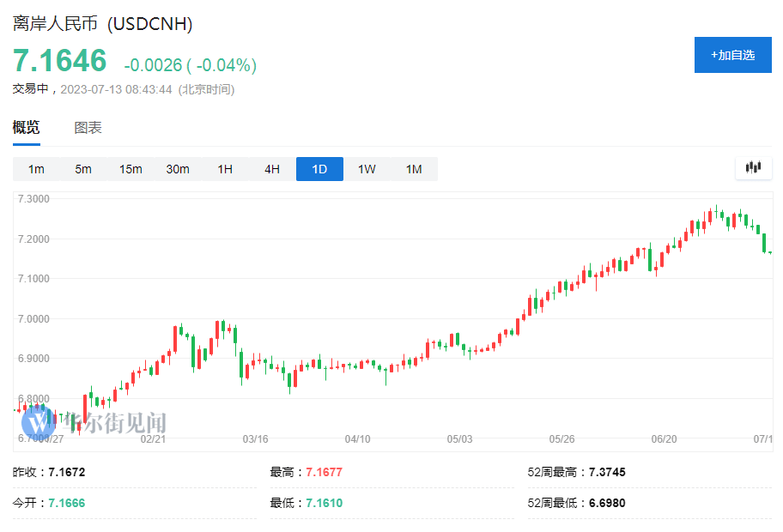Click the current price 7.1646
Screen dimensions: 783x532
pyautogui.click(x=59, y=61)
